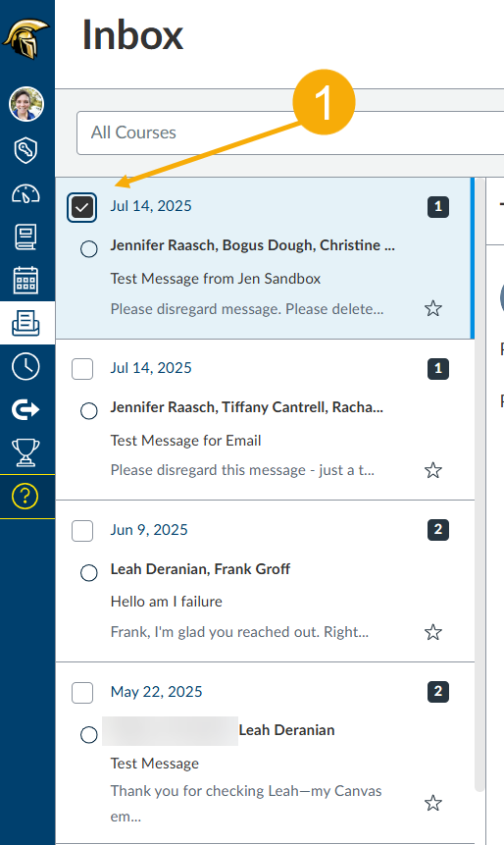
Task: Open the Inbox item in global navigation
Action: (x=25, y=323)
